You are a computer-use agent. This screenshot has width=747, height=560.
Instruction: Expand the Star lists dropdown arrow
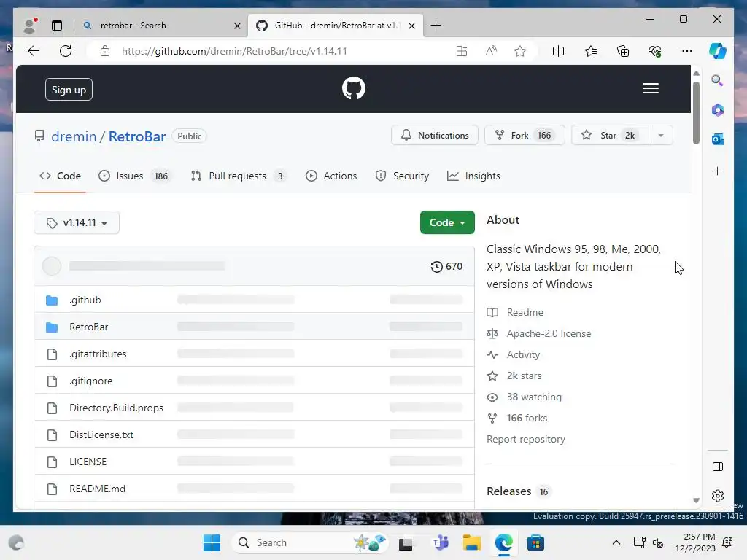point(661,135)
